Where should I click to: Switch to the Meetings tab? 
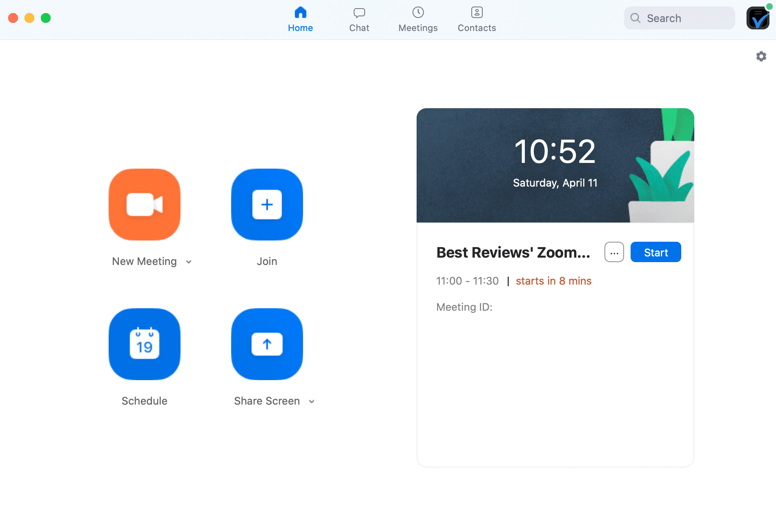tap(417, 18)
